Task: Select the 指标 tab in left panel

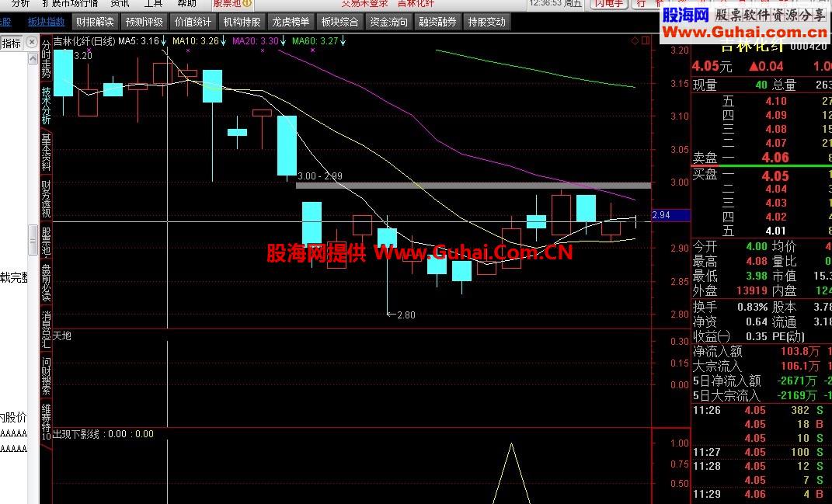Action: click(x=12, y=43)
